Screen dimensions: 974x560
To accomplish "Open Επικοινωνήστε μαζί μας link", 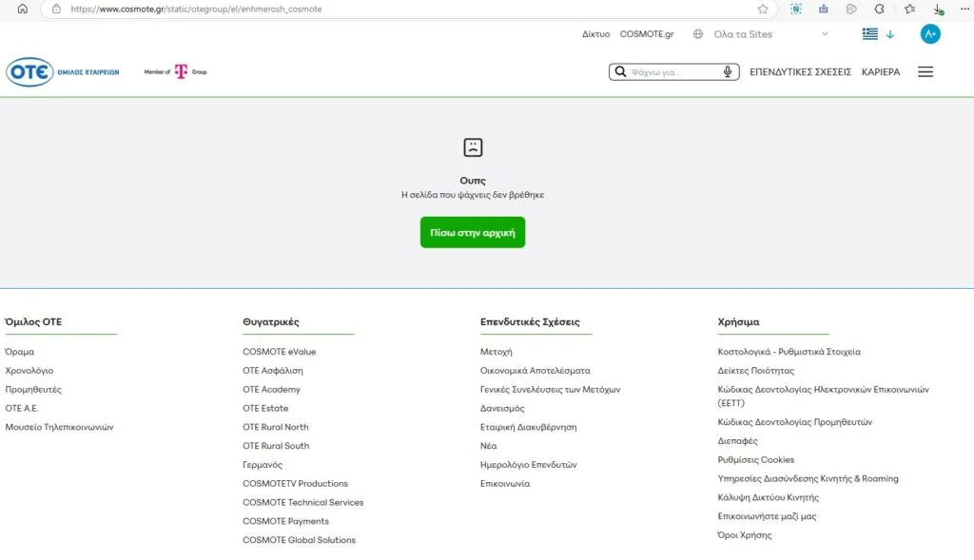I will tap(767, 516).
